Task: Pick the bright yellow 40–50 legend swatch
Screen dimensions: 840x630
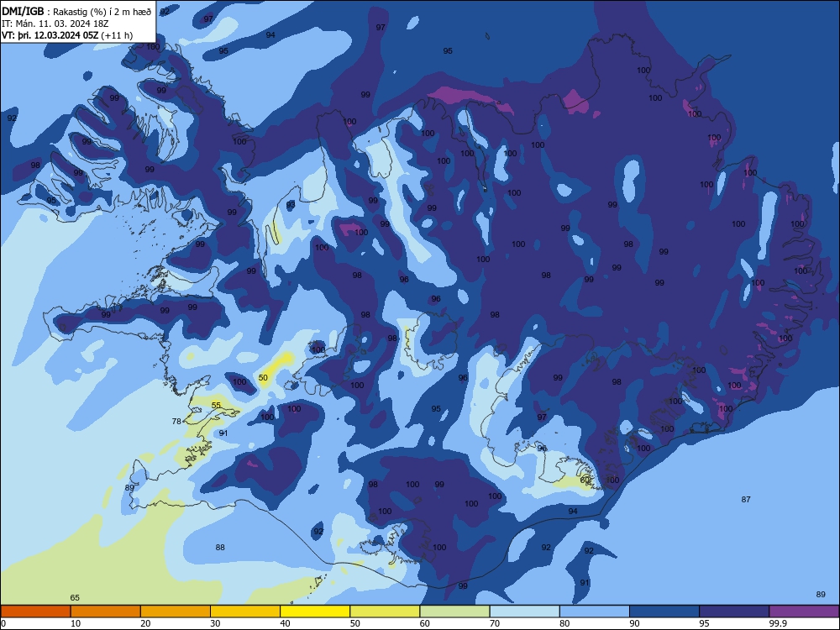Action: [315, 612]
